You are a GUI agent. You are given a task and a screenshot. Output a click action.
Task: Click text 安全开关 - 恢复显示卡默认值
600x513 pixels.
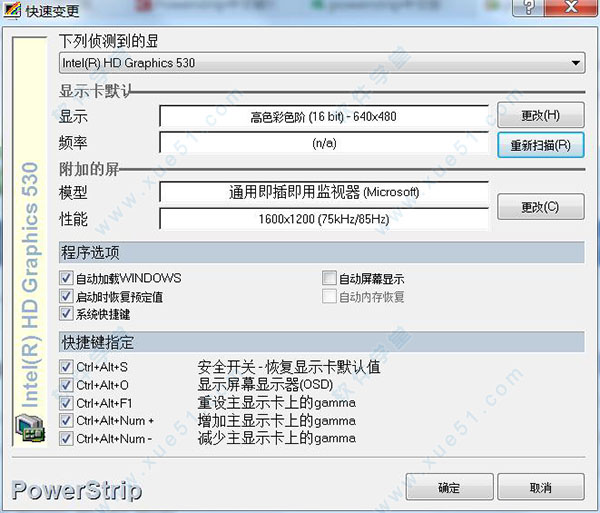pyautogui.click(x=289, y=367)
